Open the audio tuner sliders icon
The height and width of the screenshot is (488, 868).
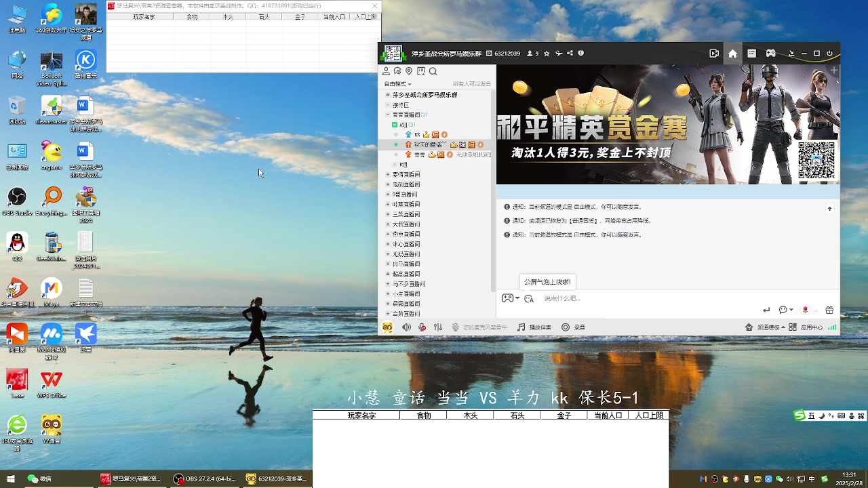pyautogui.click(x=438, y=327)
